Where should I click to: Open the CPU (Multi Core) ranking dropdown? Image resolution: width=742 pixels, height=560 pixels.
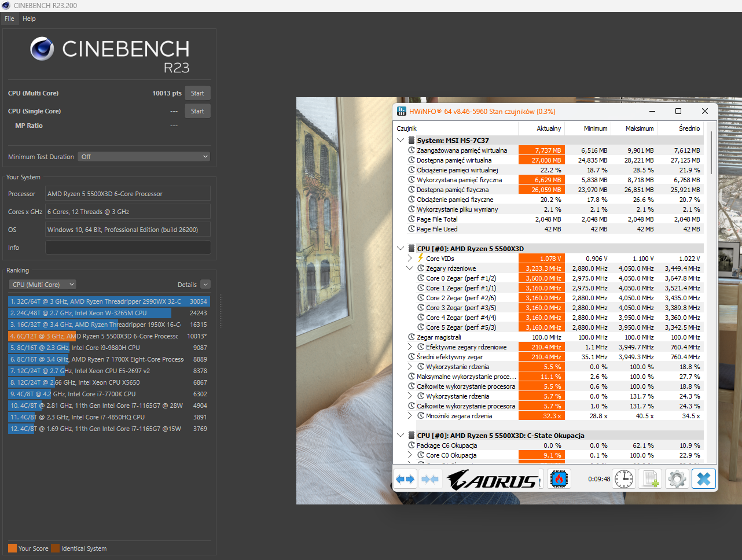[43, 285]
